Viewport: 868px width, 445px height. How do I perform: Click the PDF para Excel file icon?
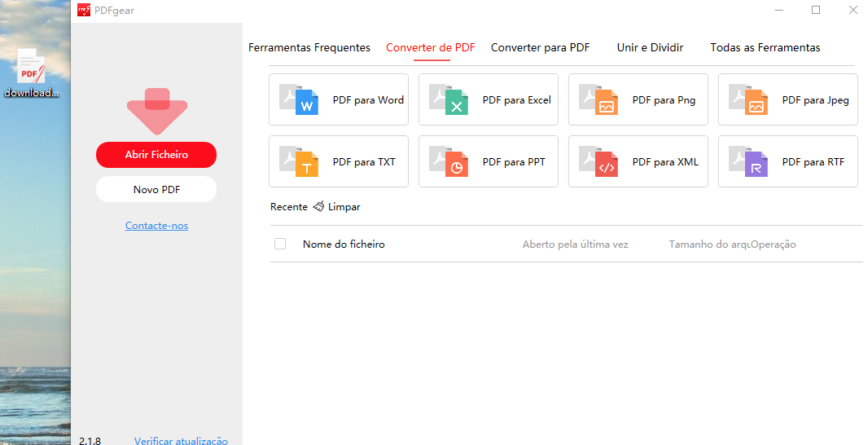(449, 99)
